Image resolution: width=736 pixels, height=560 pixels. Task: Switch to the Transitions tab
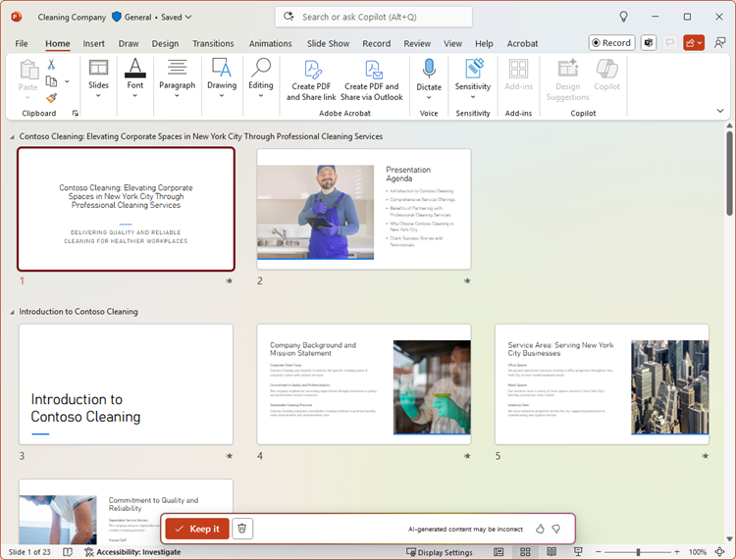click(x=213, y=43)
